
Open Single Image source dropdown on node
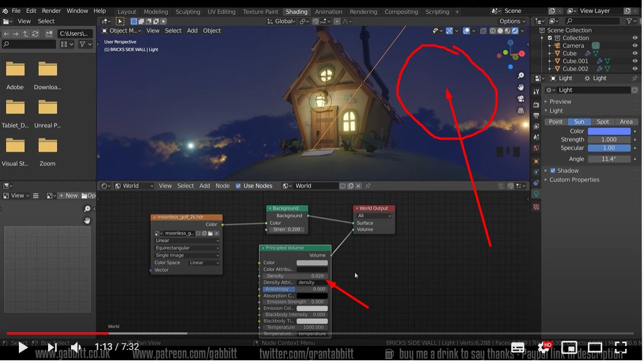pyautogui.click(x=187, y=255)
